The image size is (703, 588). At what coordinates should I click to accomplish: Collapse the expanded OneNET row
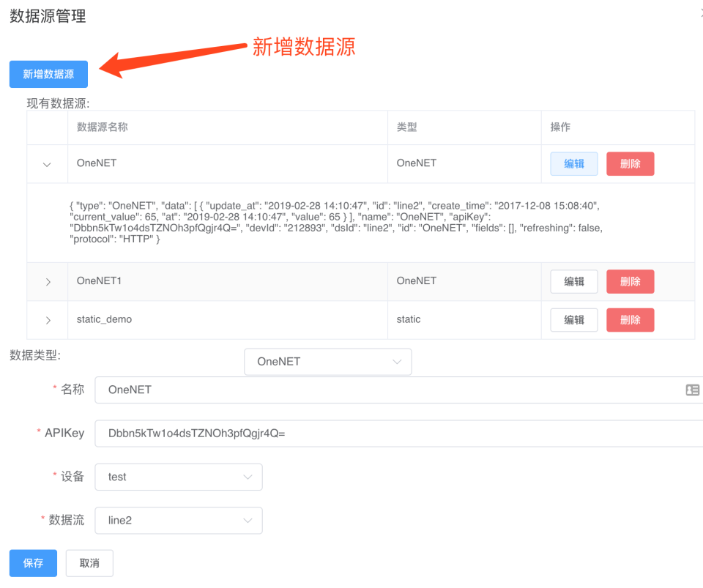[47, 165]
